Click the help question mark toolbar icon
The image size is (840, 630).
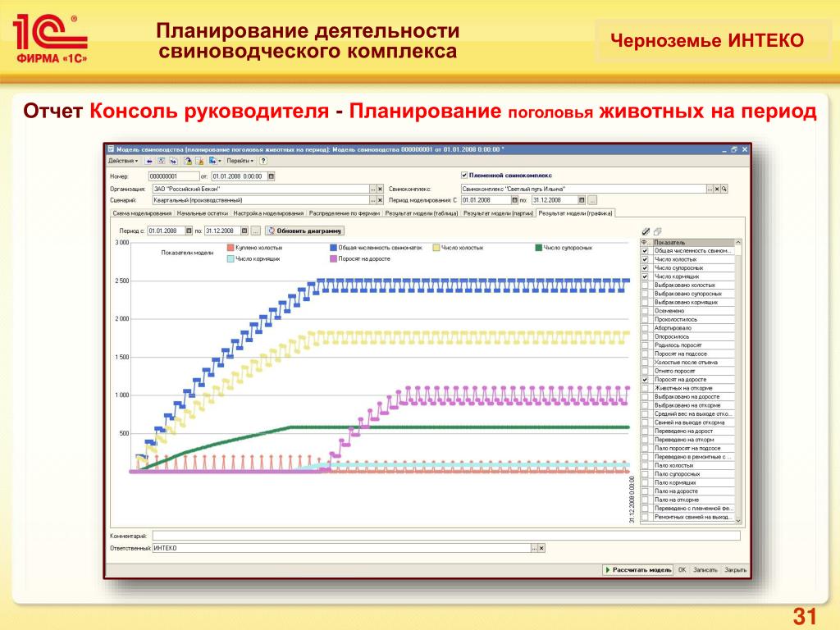point(263,161)
